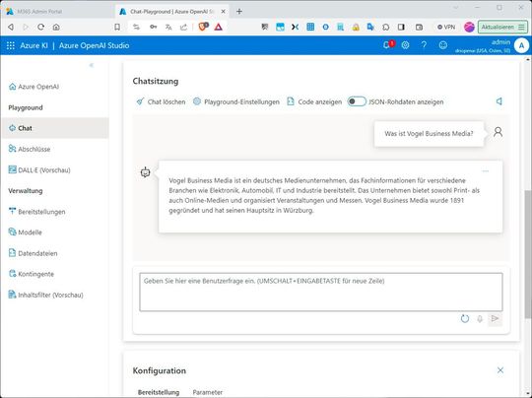Open the admin account avatar
Viewport: 532px width, 398px height.
point(521,45)
